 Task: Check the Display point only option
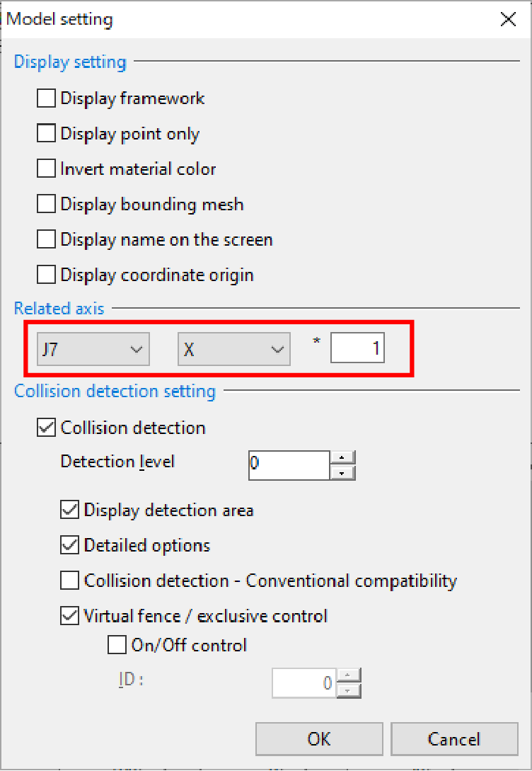pos(47,134)
